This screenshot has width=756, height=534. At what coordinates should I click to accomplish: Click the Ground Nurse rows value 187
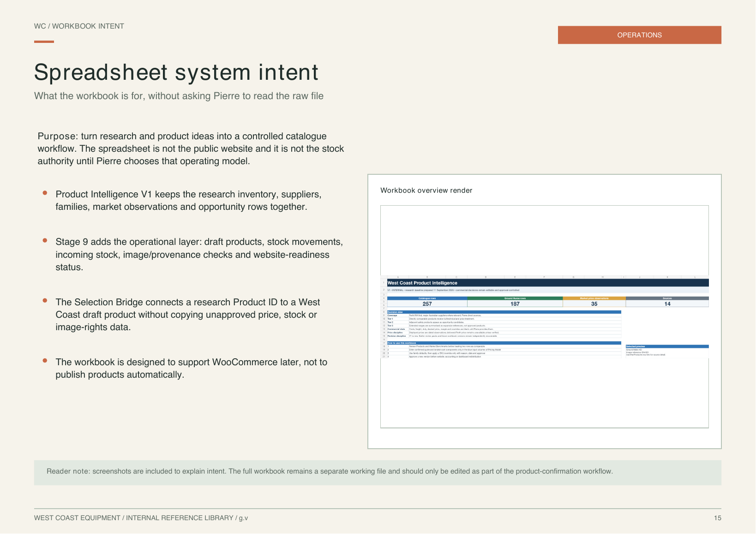515,304
